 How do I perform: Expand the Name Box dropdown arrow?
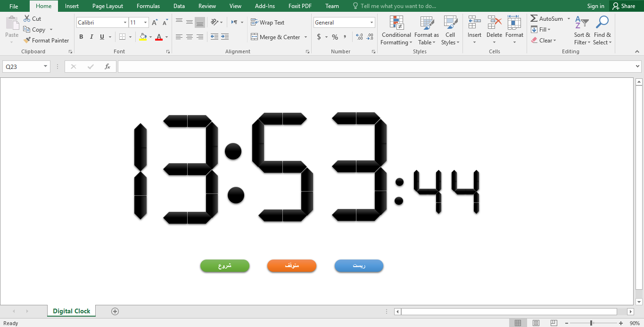pos(46,67)
